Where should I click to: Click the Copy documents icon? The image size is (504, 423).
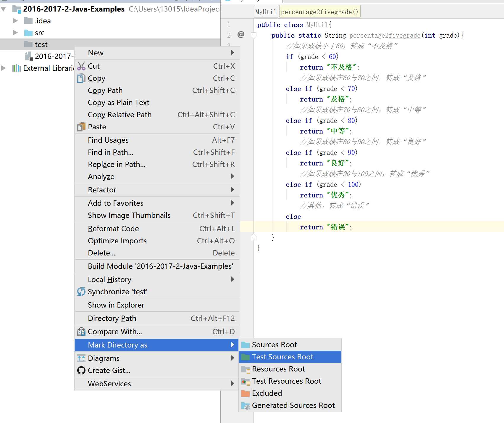coord(81,78)
